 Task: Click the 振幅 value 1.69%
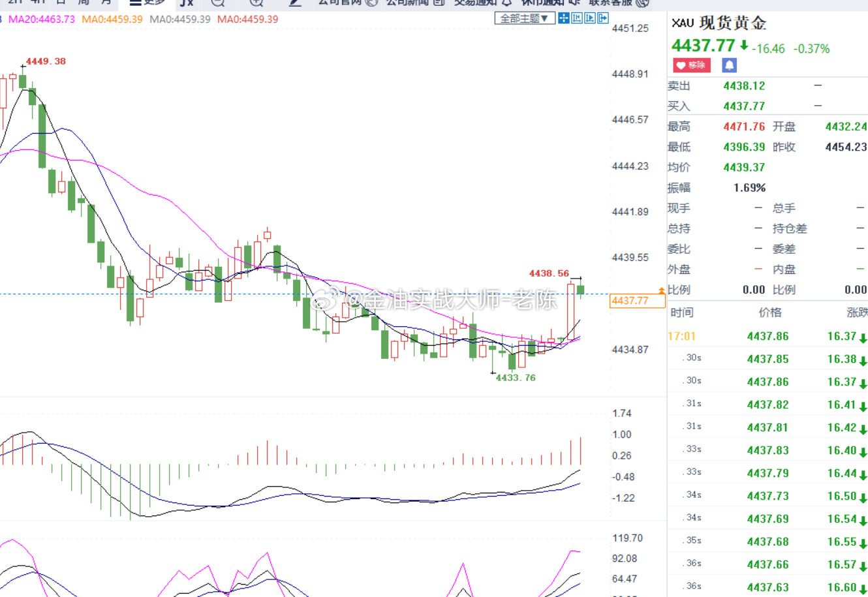(x=749, y=188)
